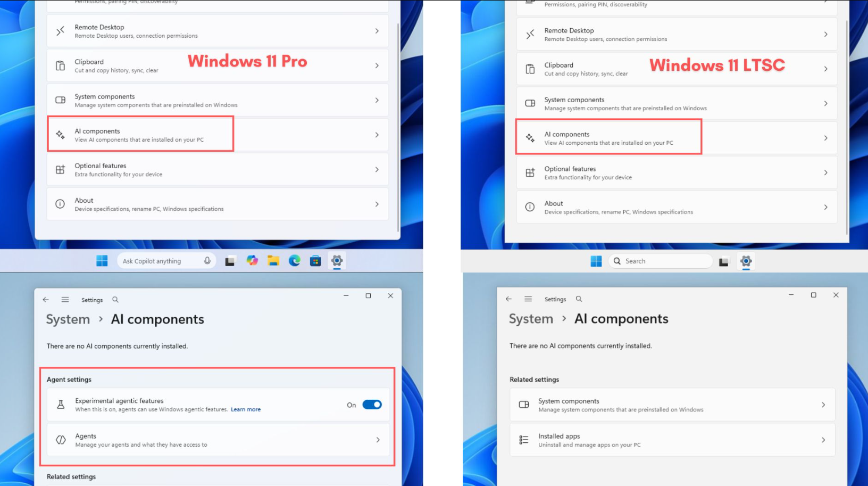The height and width of the screenshot is (486, 868).
Task: Click the scrollbar in Windows 11 LTSC settings window
Action: tap(846, 128)
